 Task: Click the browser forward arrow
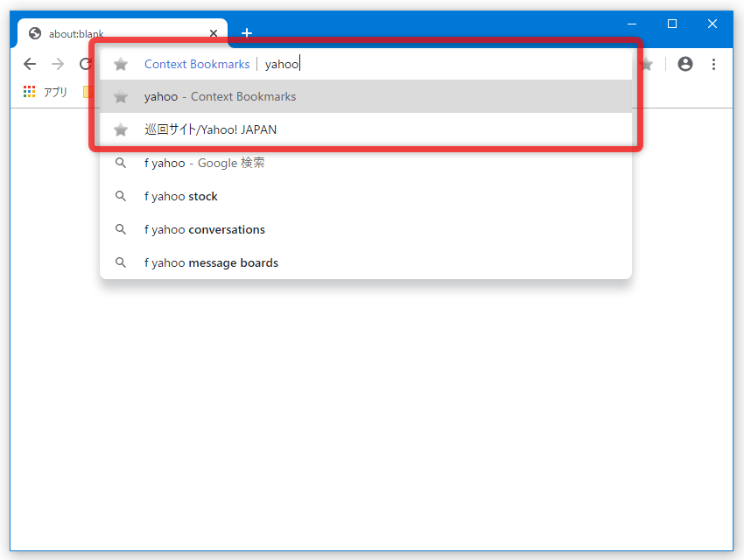click(58, 64)
